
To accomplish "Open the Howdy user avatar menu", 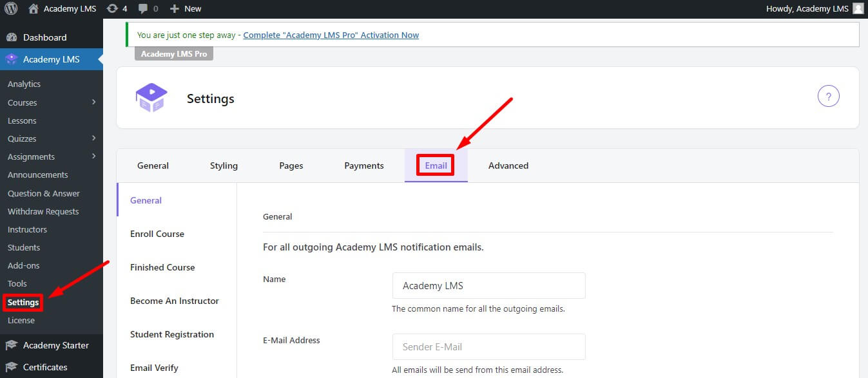I will [x=857, y=8].
